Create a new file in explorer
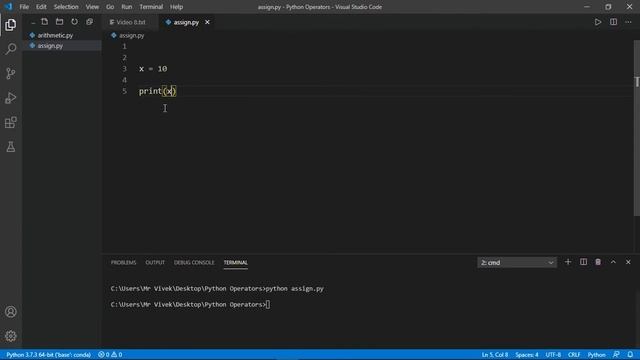The width and height of the screenshot is (640, 360). [44, 22]
